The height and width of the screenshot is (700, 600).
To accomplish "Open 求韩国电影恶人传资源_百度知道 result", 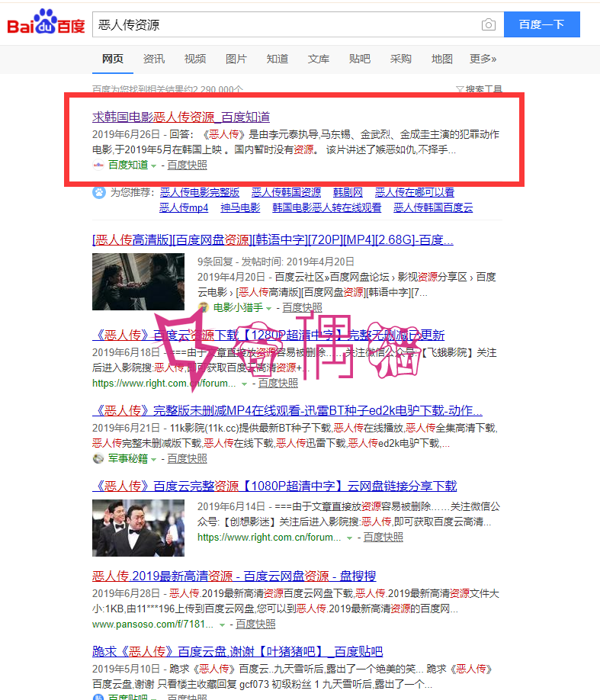I will 181,117.
